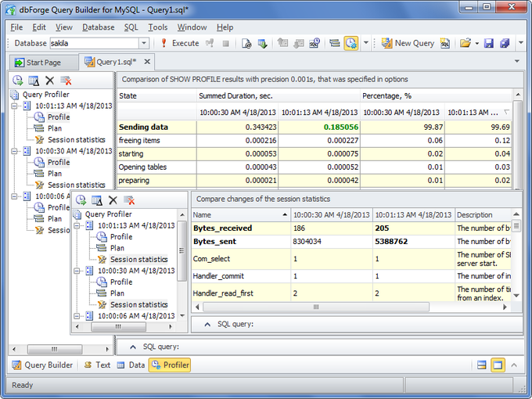Open the Edit menu
This screenshot has height=399, width=532.
[39, 27]
